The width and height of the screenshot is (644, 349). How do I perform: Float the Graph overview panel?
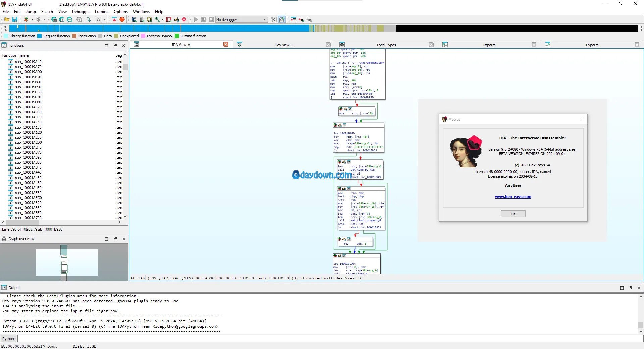tap(115, 239)
